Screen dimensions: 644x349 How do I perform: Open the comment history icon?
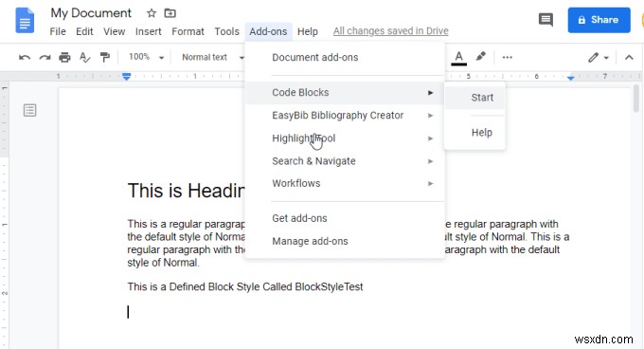[546, 19]
